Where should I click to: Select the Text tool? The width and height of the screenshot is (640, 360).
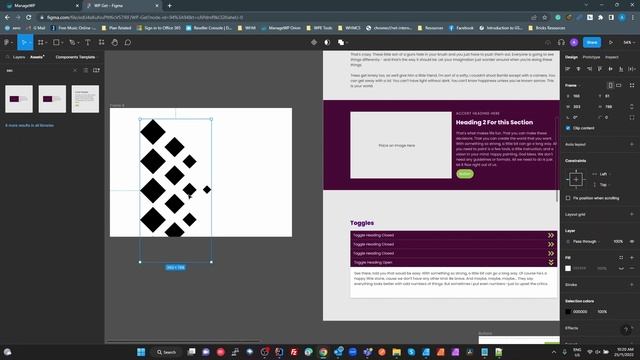88,42
